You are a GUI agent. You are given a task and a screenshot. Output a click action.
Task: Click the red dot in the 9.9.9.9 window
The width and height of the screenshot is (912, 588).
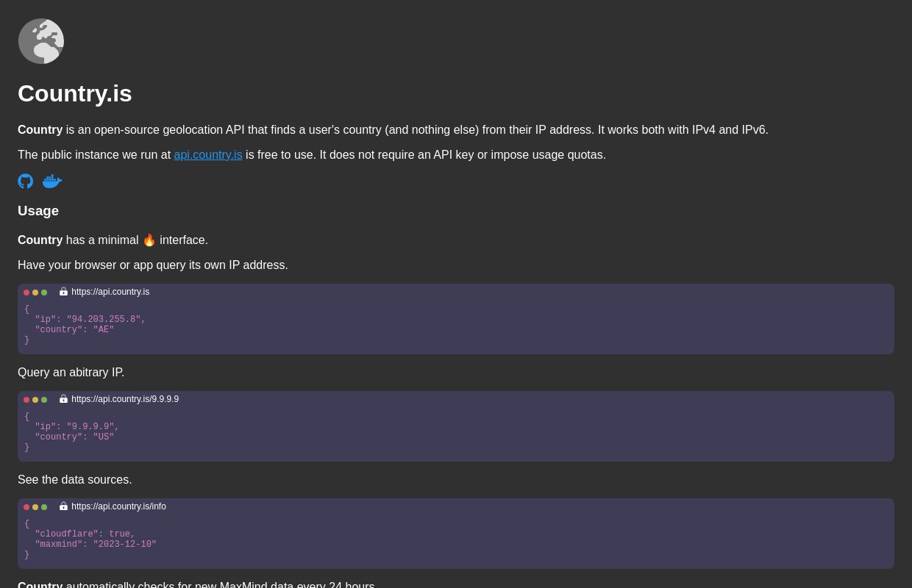[x=26, y=400]
